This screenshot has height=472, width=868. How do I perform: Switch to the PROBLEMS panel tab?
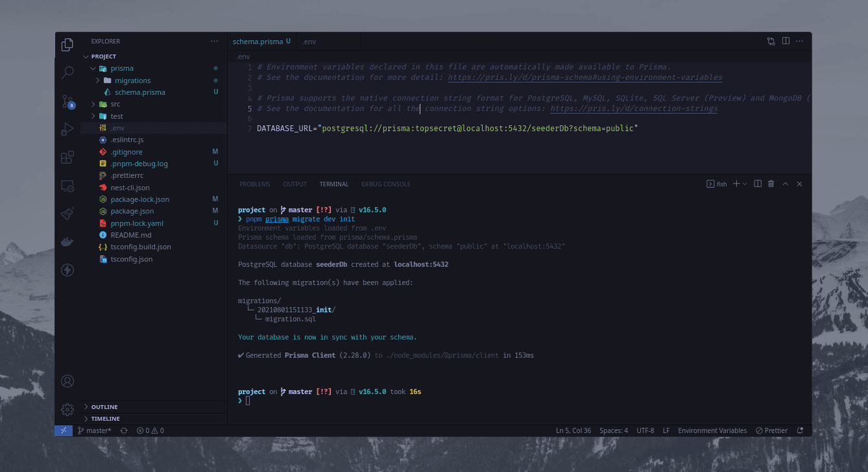tap(254, 184)
